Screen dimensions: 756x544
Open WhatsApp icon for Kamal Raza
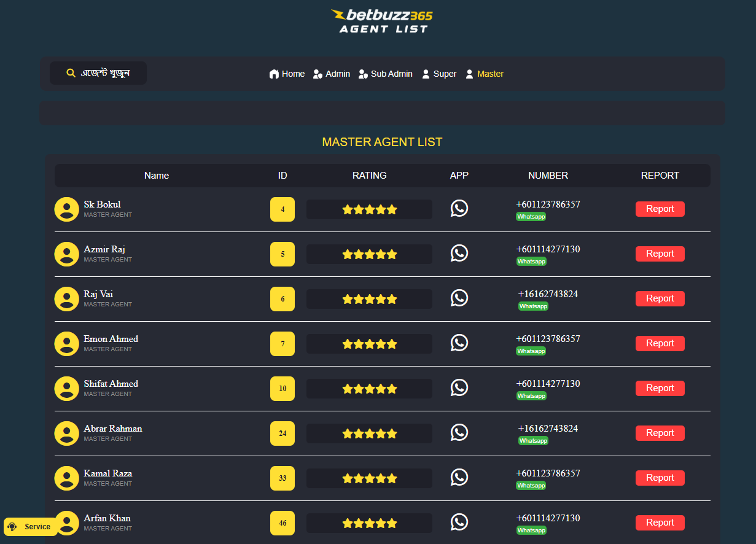(x=459, y=478)
